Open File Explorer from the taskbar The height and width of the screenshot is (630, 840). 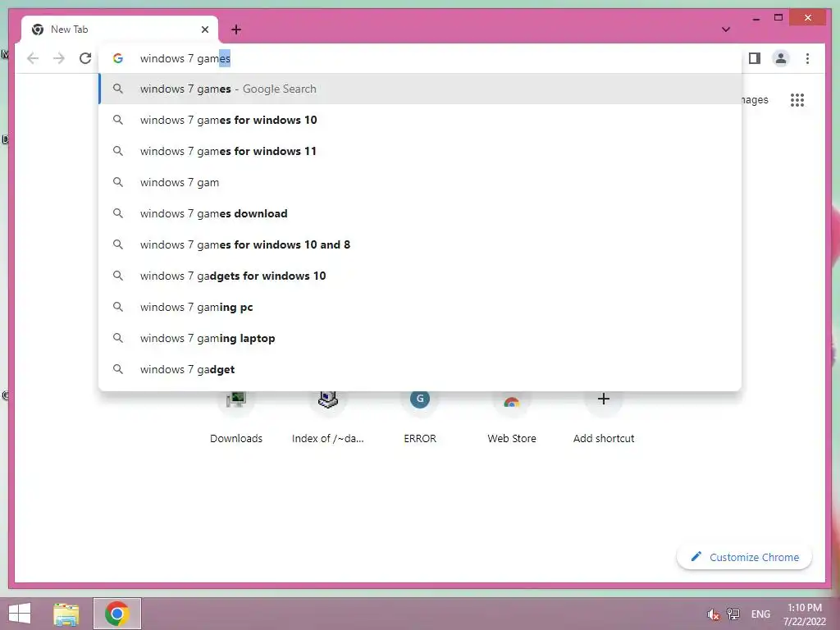coord(66,614)
